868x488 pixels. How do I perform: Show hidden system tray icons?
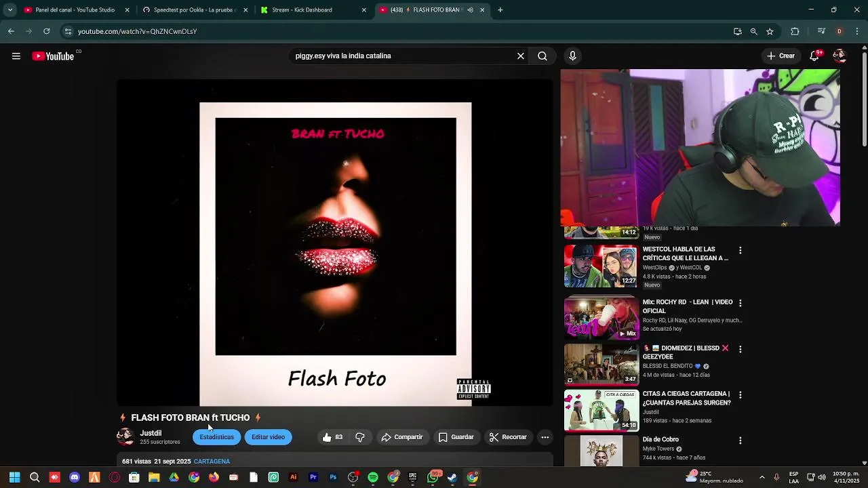762,477
